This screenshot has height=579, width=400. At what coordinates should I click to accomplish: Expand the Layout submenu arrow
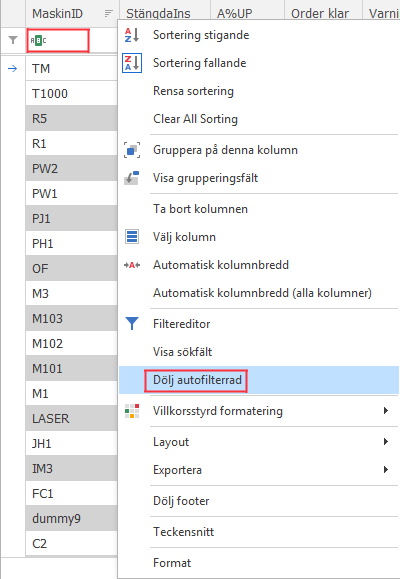click(386, 442)
